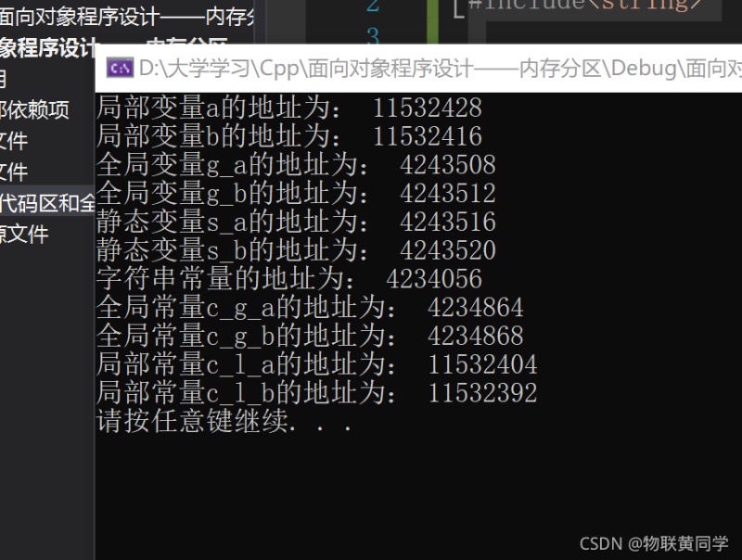Select the bold 象程序设计 project node
742x560 pixels.
click(49, 47)
